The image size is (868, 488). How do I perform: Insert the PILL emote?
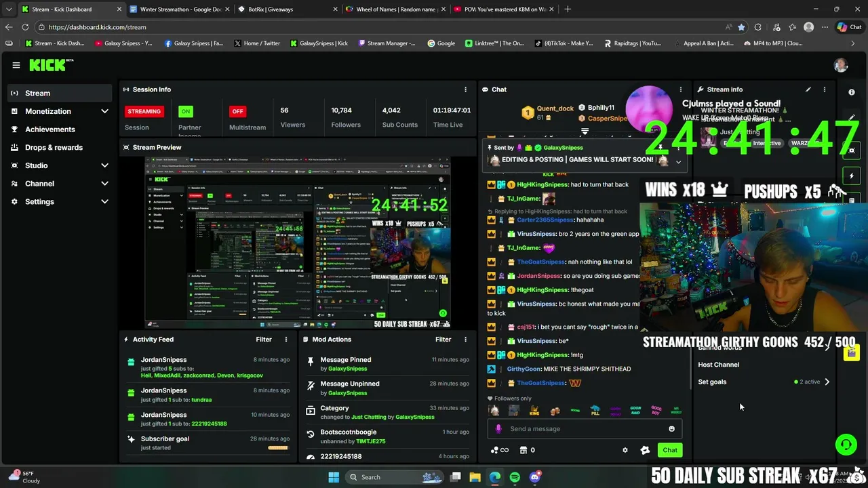click(x=595, y=411)
